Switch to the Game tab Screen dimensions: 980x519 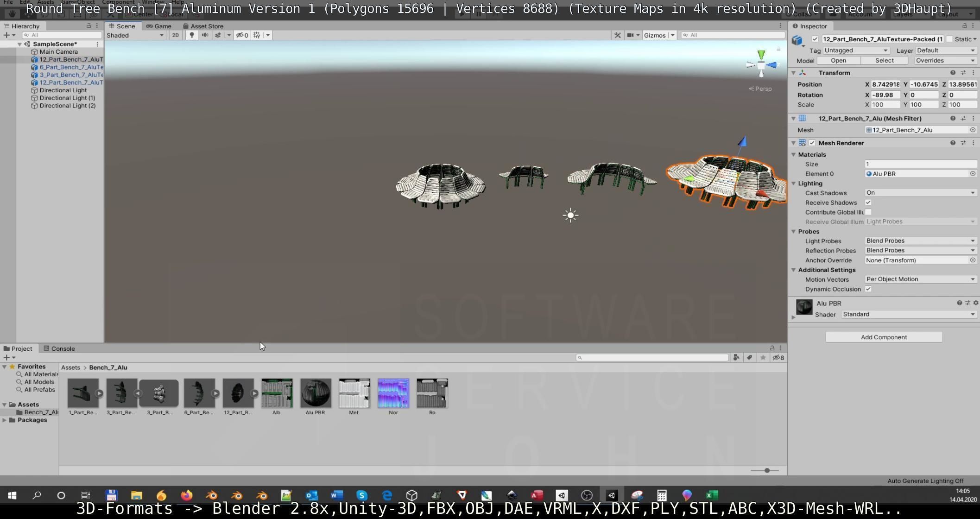[x=159, y=26]
